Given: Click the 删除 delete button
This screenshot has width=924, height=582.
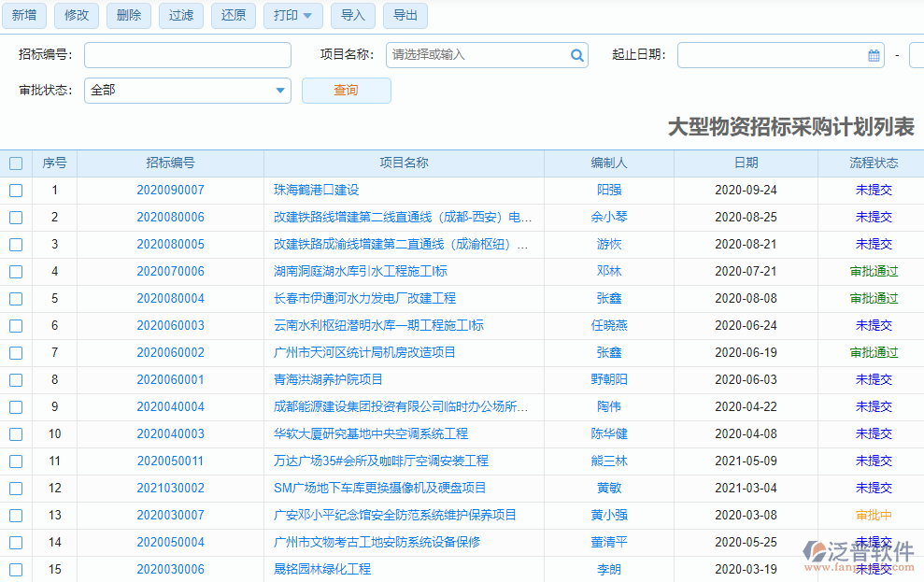Looking at the screenshot, I should tap(128, 15).
